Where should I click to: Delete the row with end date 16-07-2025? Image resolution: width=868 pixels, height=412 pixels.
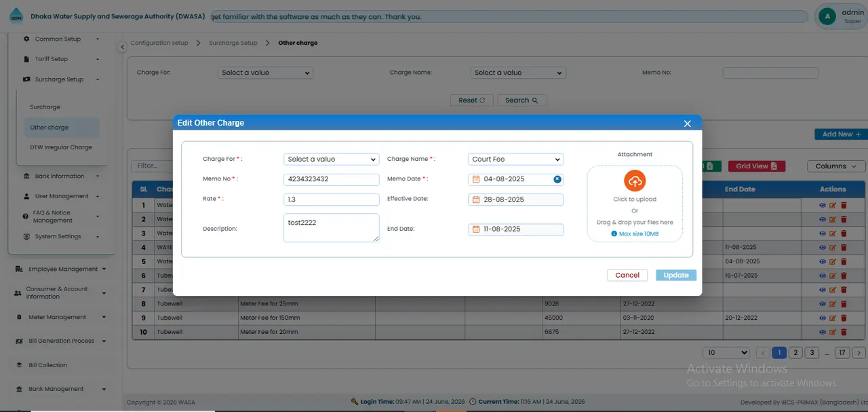tap(844, 276)
